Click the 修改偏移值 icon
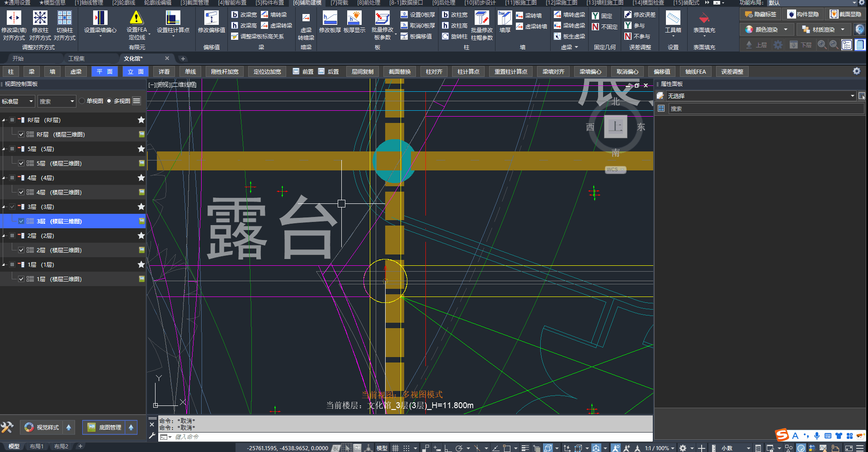Image resolution: width=868 pixels, height=452 pixels. click(211, 18)
